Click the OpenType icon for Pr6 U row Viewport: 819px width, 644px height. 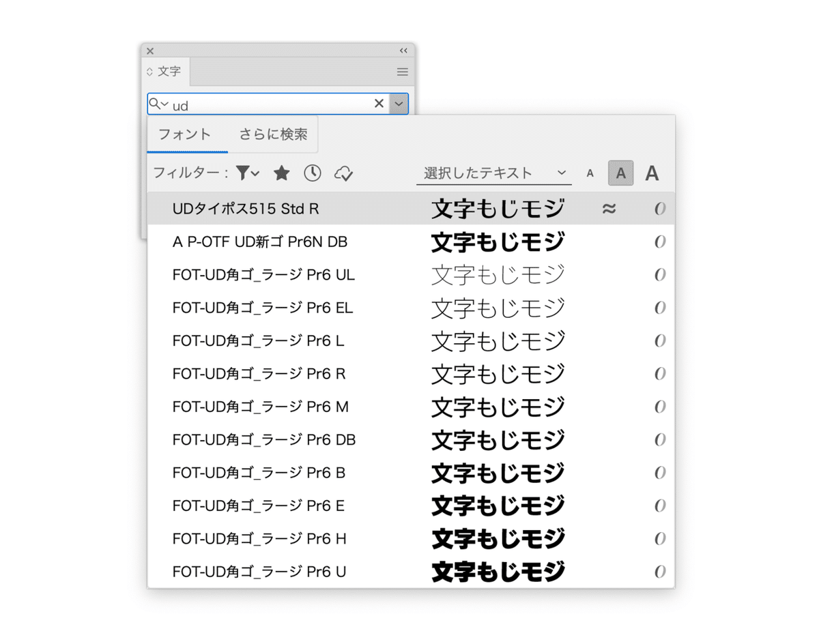pyautogui.click(x=660, y=571)
